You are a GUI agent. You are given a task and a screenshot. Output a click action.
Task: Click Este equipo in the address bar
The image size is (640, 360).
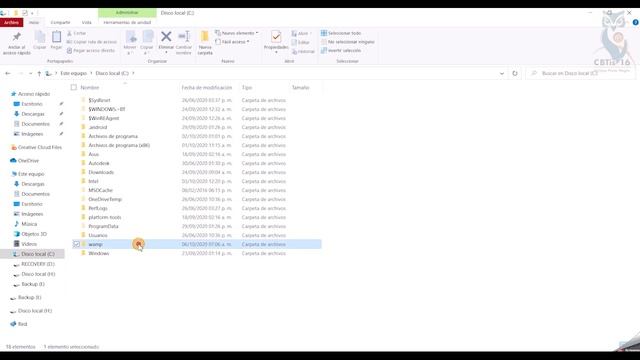pos(73,73)
